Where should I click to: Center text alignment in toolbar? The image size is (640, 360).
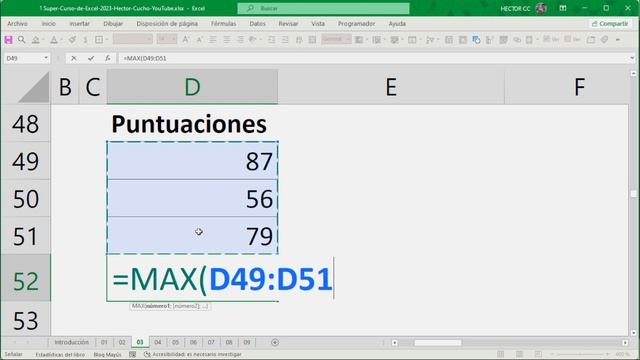point(227,40)
